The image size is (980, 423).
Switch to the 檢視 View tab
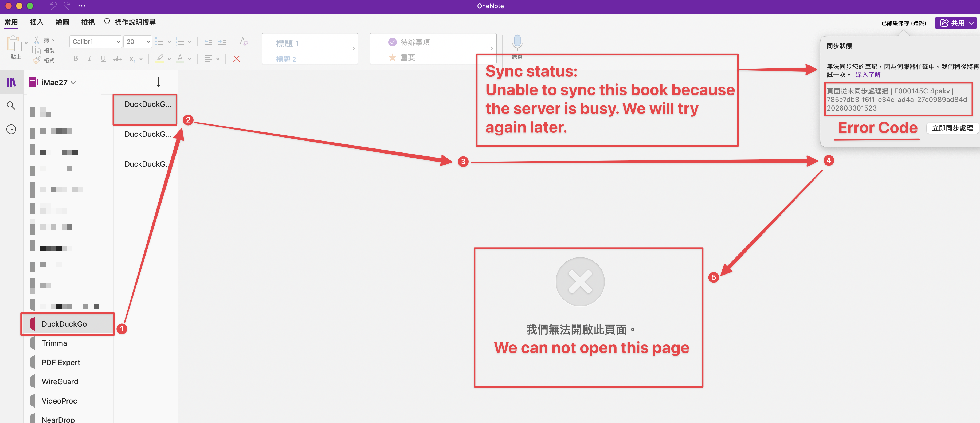[88, 22]
